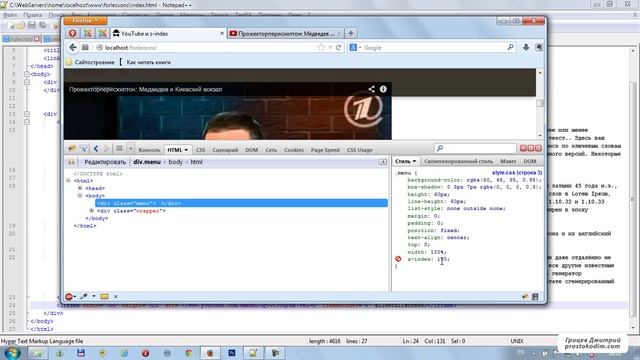The width and height of the screenshot is (640, 360).
Task: Select html in the Firebug breadcrumb
Action: tap(196, 162)
